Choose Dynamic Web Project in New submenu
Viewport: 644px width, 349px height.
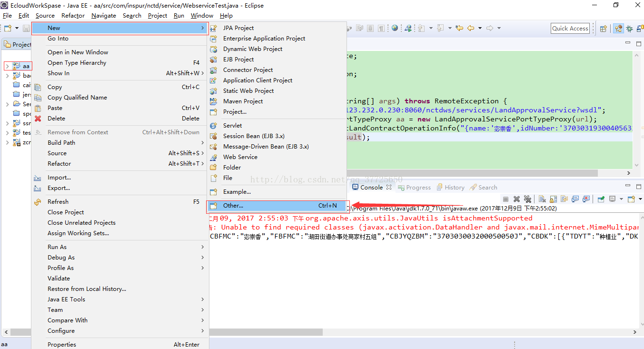pos(277,49)
